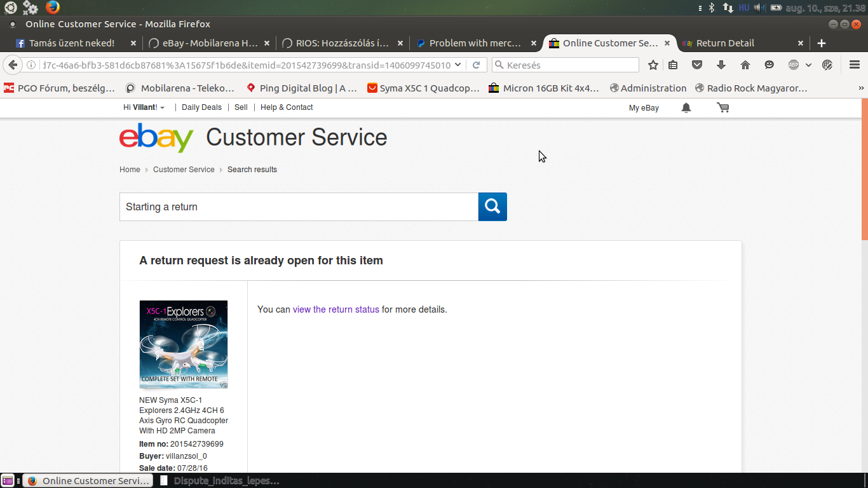
Task: Bookmark this page with the star icon
Action: [653, 65]
